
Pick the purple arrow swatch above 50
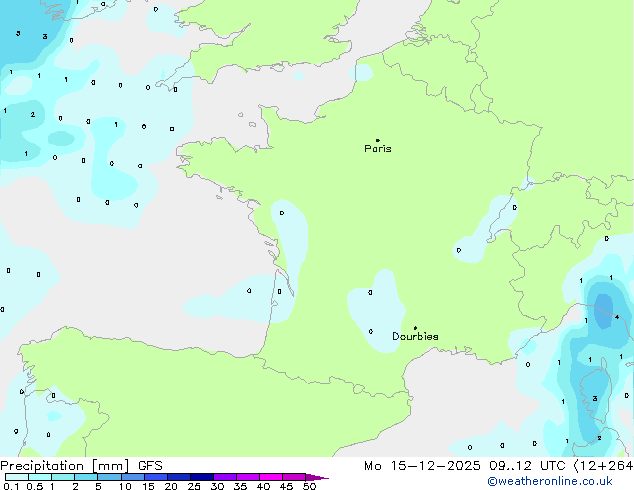pyautogui.click(x=317, y=477)
